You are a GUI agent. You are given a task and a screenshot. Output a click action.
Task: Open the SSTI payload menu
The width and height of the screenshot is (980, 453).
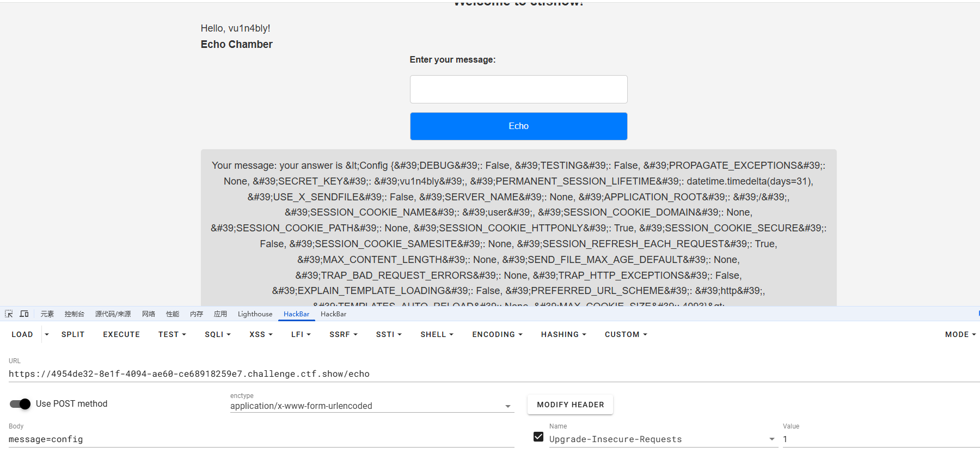(389, 334)
